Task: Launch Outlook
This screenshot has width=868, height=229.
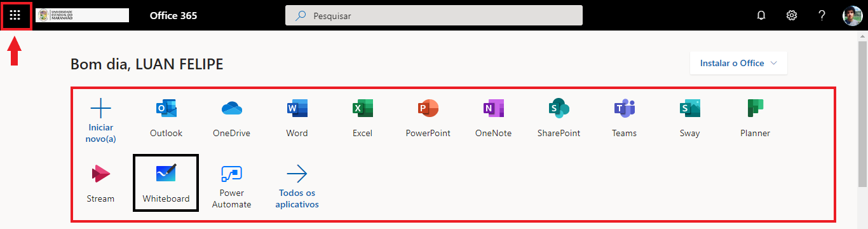Action: (x=166, y=118)
